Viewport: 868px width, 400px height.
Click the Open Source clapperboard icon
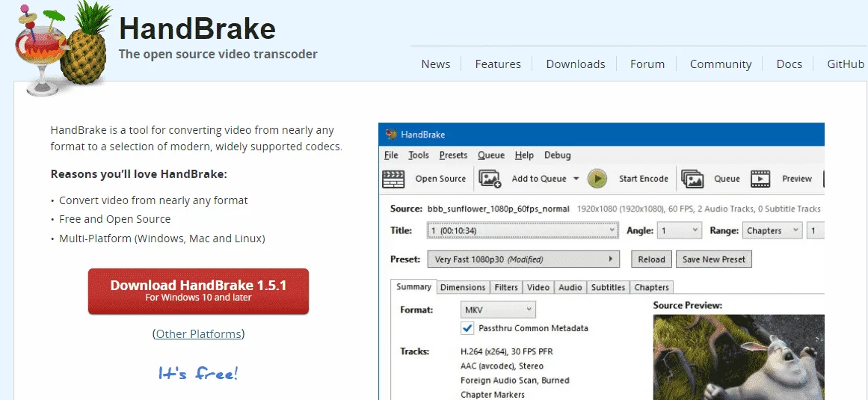click(x=393, y=179)
